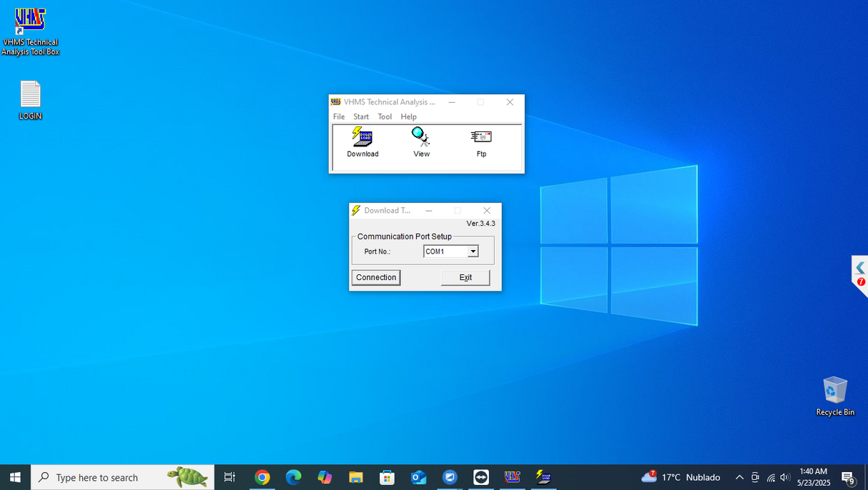
Task: Open Outlook from the taskbar
Action: coord(418,477)
